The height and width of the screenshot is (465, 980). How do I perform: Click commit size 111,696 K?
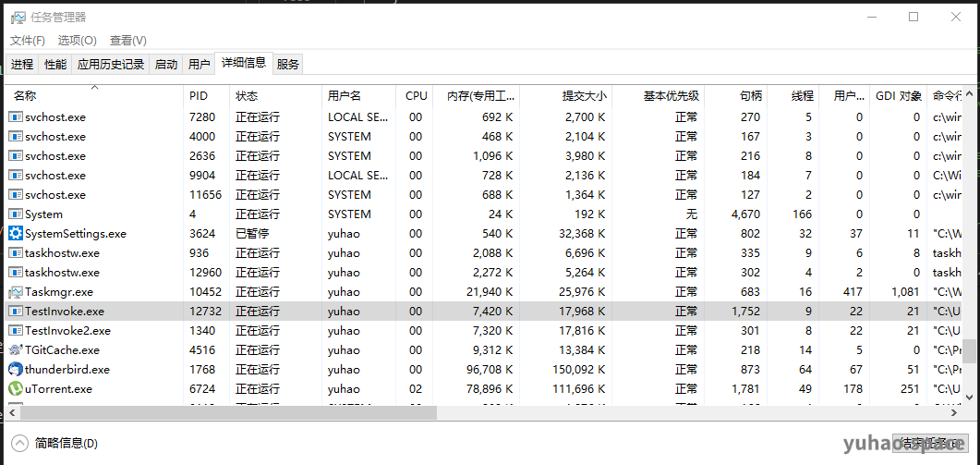point(579,388)
